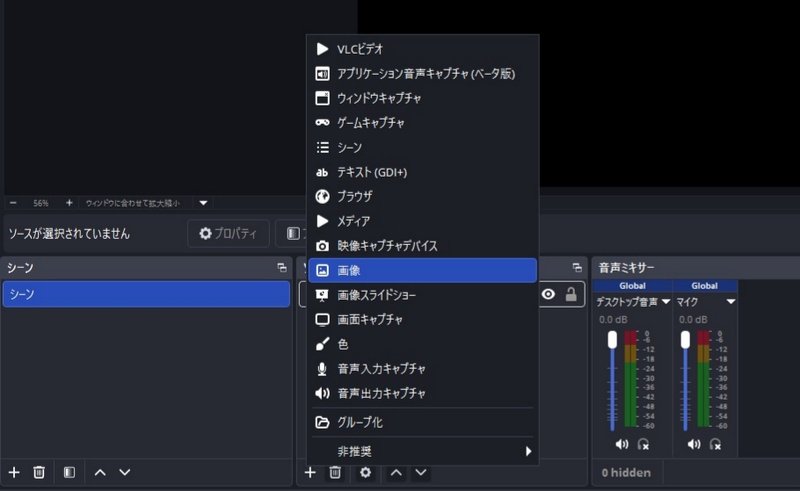Zoom in preview with plus button
The height and width of the screenshot is (491, 800).
(69, 203)
